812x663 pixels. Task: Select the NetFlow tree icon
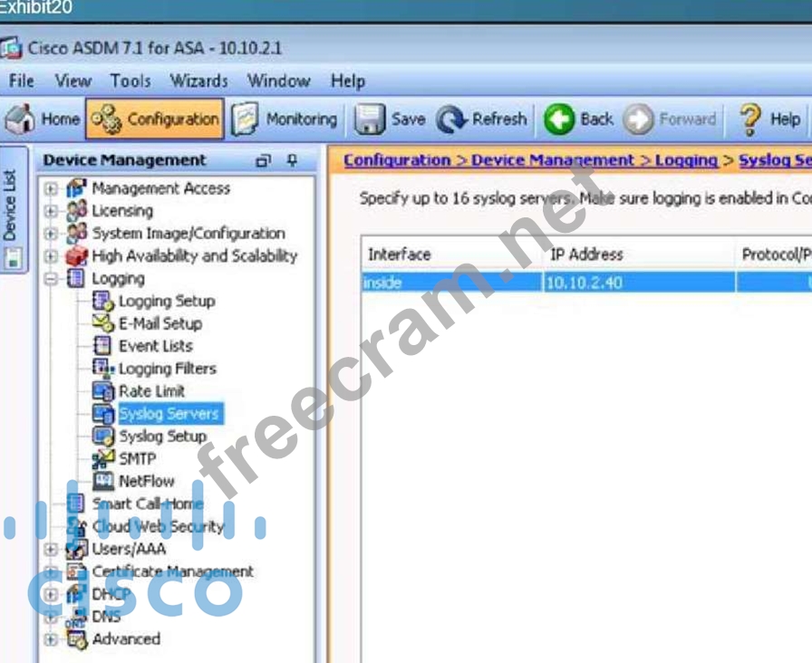click(103, 481)
